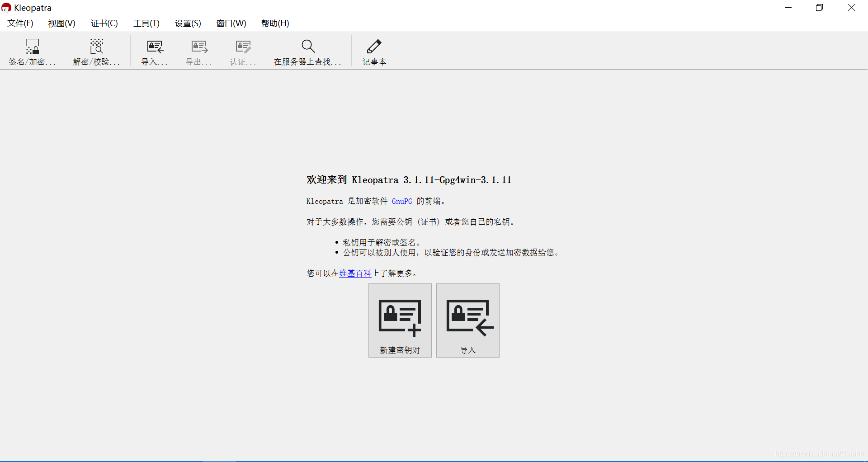The height and width of the screenshot is (462, 868).
Task: Follow the Wikipedia (维基百科) hyperlink
Action: [355, 273]
